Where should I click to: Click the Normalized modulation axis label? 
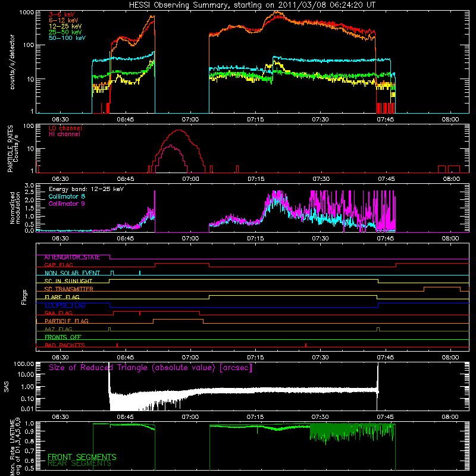click(x=15, y=208)
